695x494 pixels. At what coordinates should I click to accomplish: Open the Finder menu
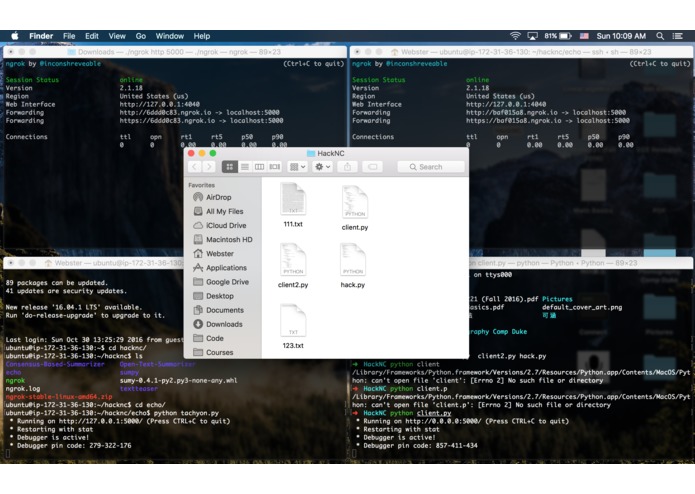41,36
